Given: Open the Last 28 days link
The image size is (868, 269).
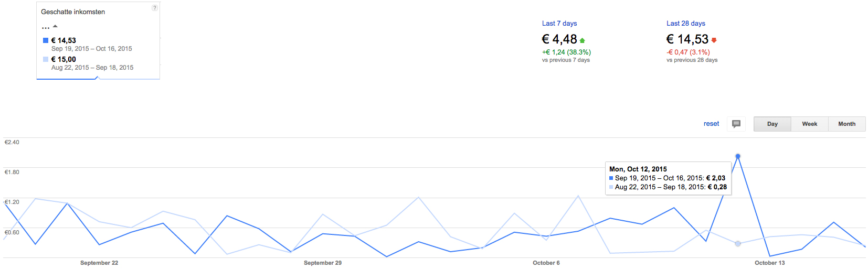Looking at the screenshot, I should point(686,23).
